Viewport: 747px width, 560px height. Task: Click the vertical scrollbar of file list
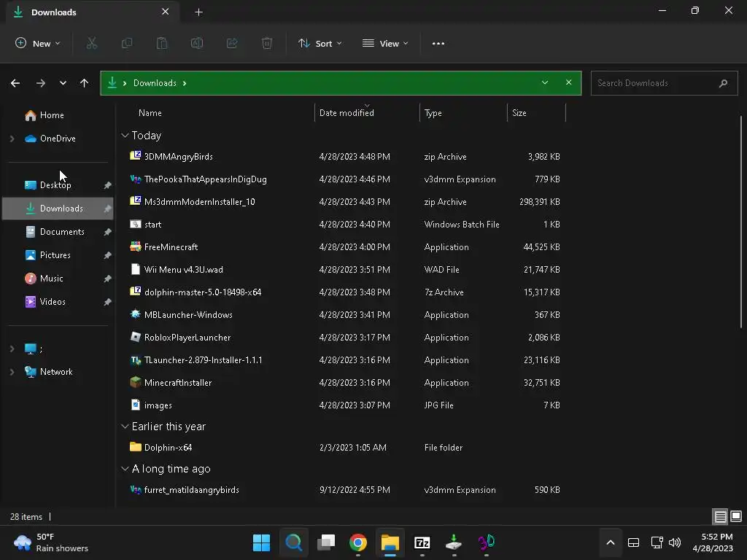tap(741, 222)
